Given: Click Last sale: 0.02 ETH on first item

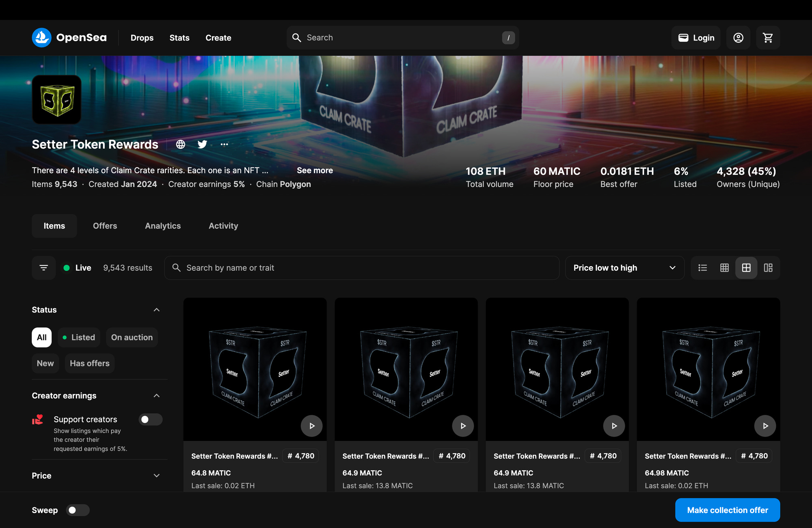Looking at the screenshot, I should 223,485.
